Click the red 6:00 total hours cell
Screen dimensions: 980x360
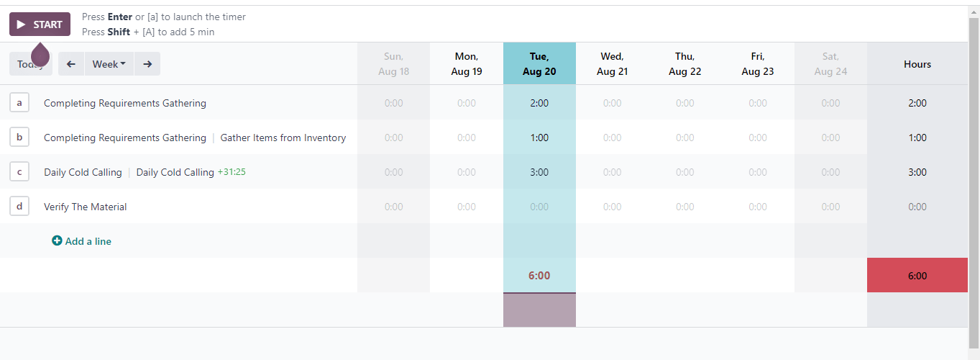[917, 276]
